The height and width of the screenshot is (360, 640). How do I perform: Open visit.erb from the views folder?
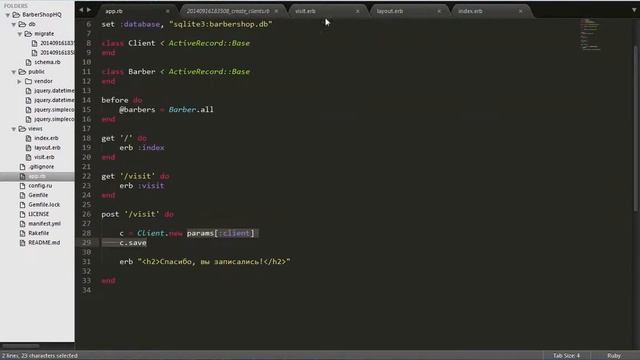coord(44,157)
